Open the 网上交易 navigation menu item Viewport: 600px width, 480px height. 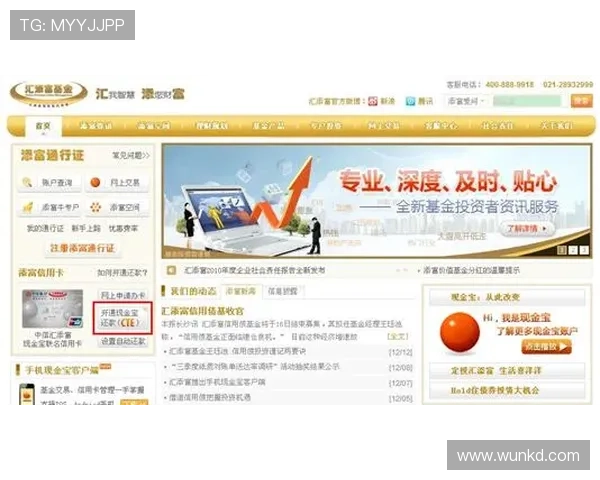(x=383, y=126)
